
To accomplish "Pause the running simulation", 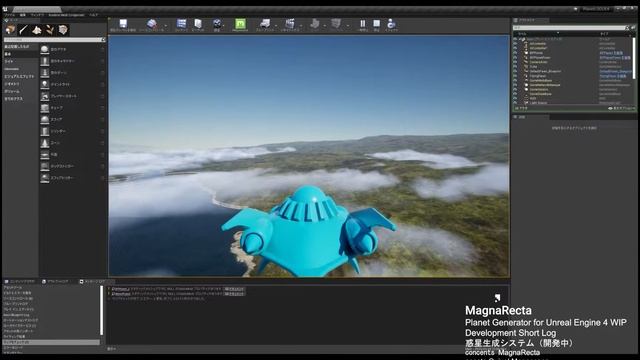I will click(362, 23).
